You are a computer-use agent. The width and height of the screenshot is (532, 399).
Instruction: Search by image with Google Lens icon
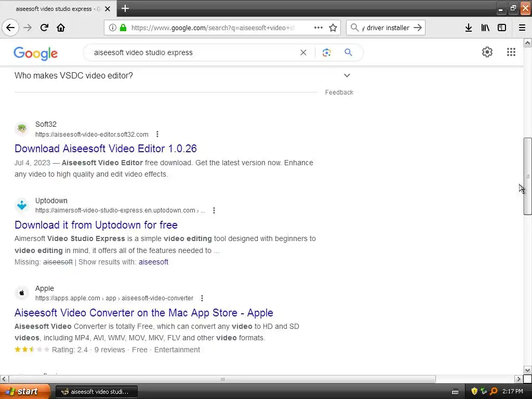coord(327,52)
